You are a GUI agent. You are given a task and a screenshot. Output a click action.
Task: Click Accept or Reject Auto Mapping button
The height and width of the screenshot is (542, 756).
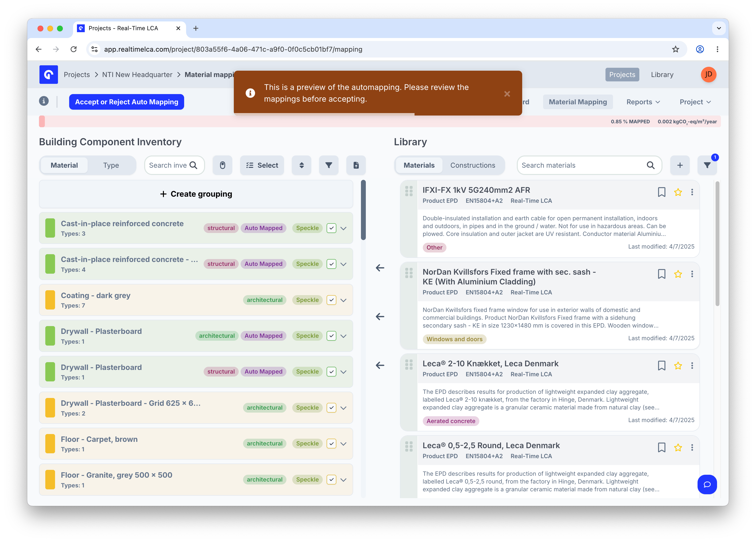click(x=127, y=102)
